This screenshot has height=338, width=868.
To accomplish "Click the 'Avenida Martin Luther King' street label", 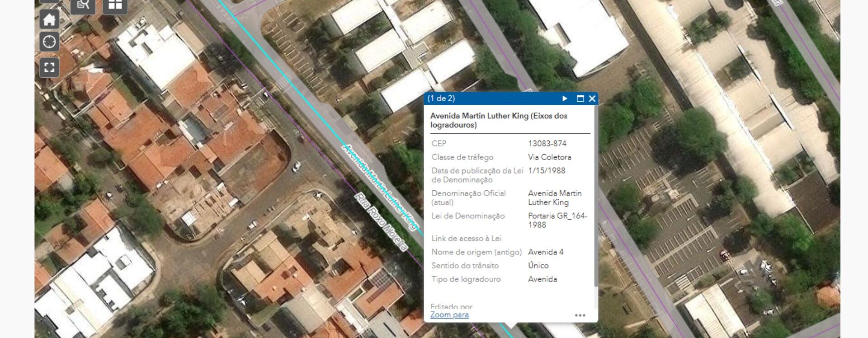I will pos(380,187).
